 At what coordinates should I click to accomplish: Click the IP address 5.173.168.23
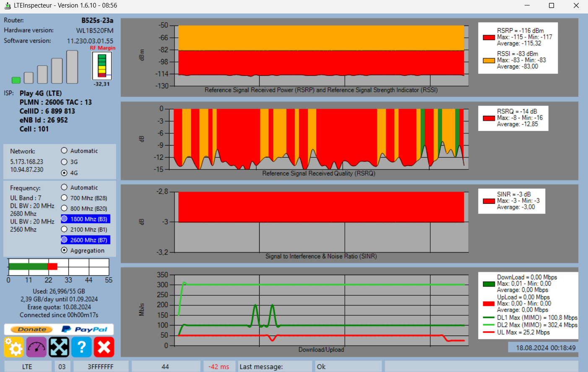(27, 161)
